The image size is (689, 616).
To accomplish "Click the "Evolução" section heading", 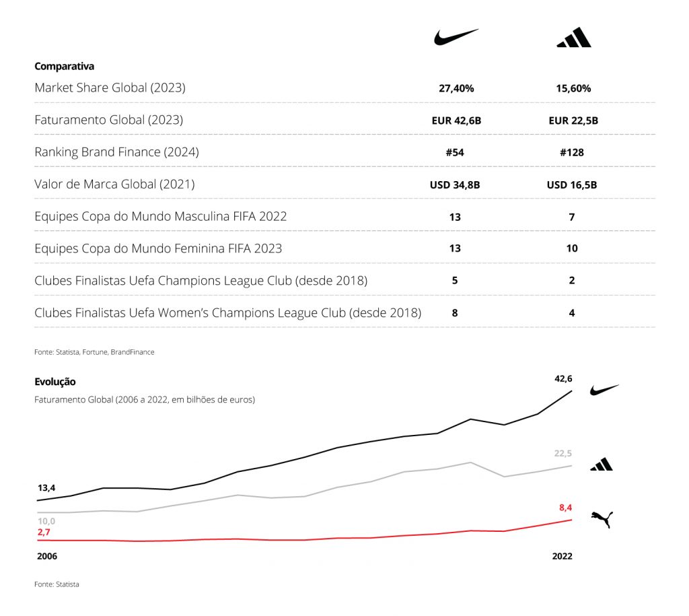I will (x=55, y=382).
